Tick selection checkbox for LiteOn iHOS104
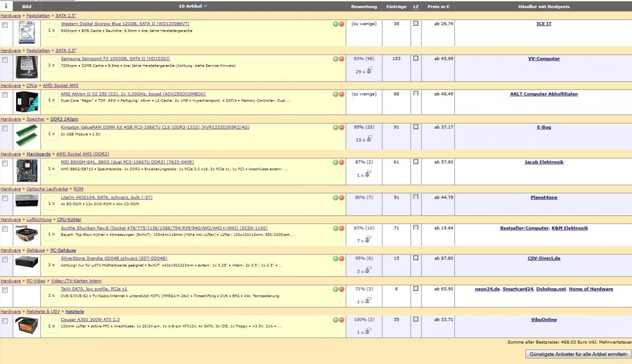 pos(5,198)
